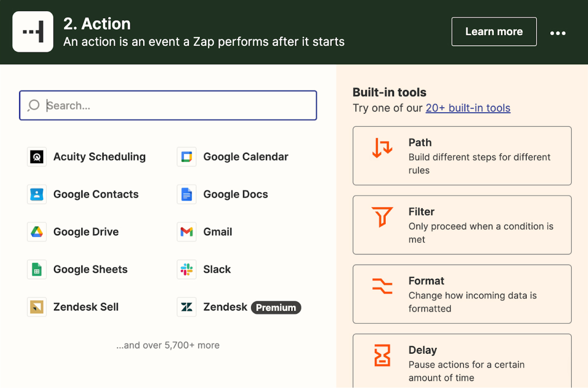Click 'Change how incoming data is formatted' description

point(473,302)
